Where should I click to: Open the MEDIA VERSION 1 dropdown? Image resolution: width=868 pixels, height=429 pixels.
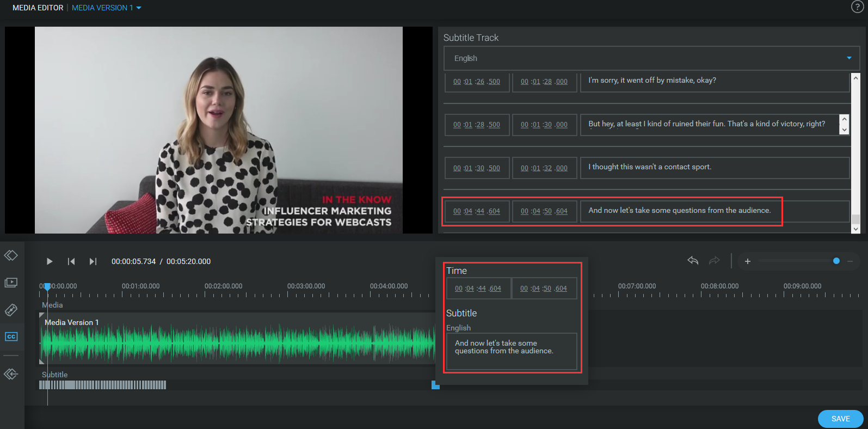pos(106,8)
